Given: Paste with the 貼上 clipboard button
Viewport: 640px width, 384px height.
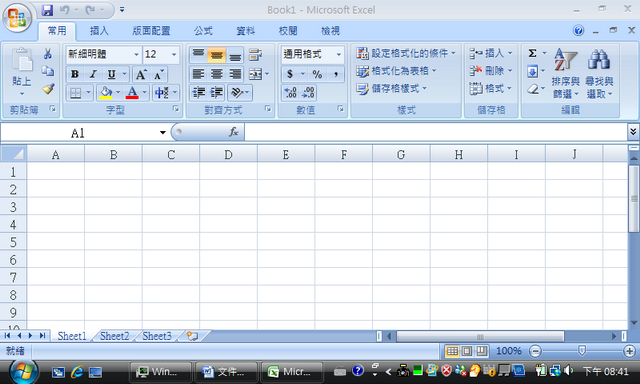Looking at the screenshot, I should [x=22, y=71].
